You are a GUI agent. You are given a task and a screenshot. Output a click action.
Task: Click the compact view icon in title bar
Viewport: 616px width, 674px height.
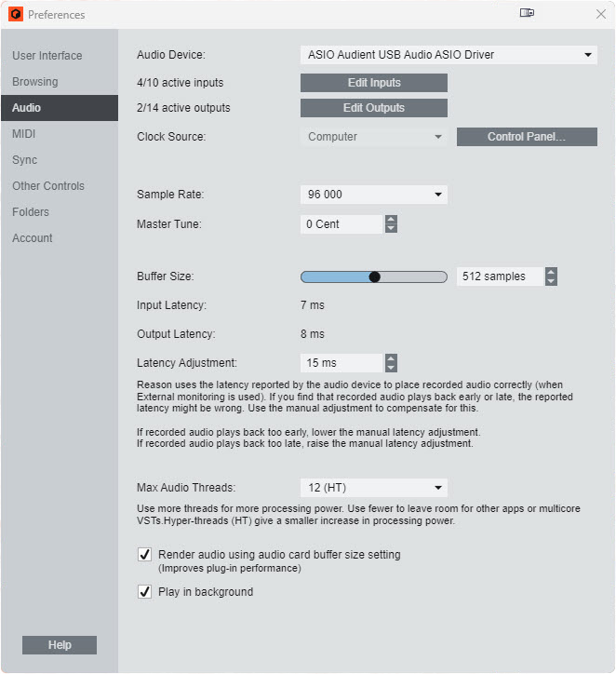click(x=528, y=13)
